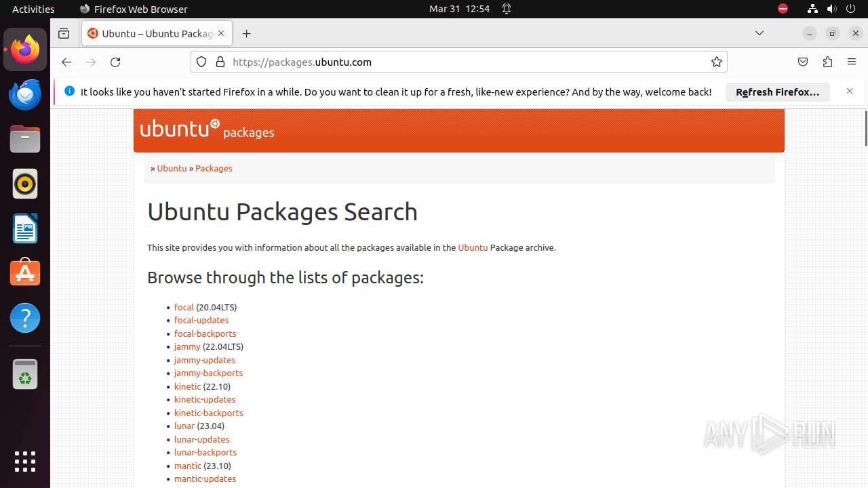Open the Activities overview
The image size is (868, 488).
[x=33, y=9]
